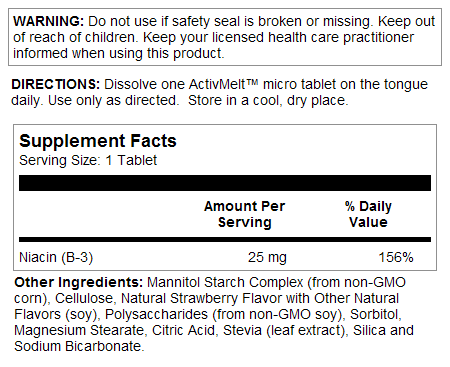Image resolution: width=450 pixels, height=367 pixels.
Task: Click the Magnesium Stearate ingredient
Action: click(x=79, y=330)
